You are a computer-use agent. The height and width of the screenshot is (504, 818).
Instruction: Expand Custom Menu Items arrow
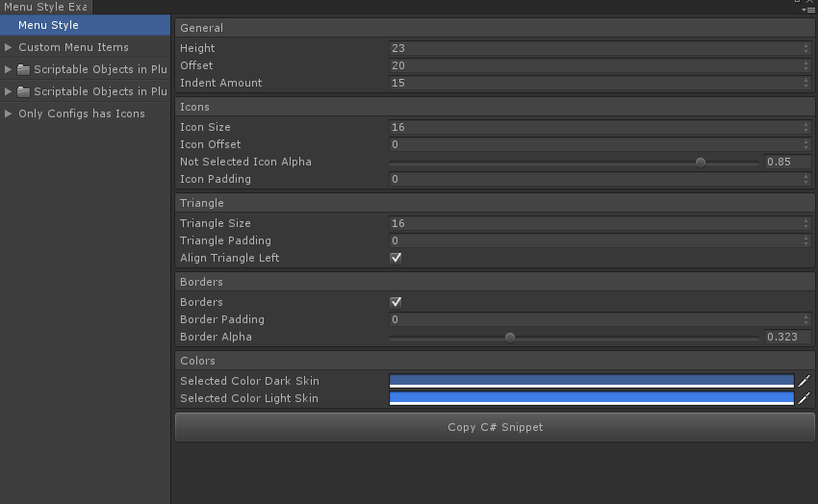[x=9, y=47]
